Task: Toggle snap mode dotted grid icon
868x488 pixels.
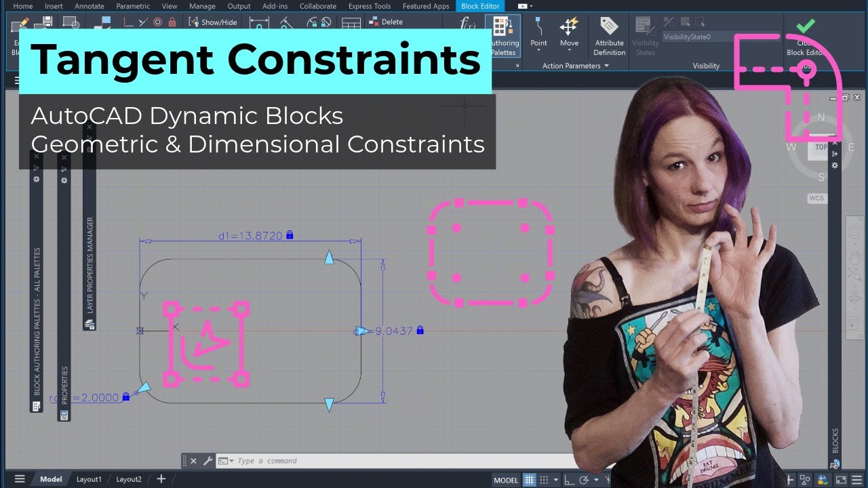Action: (545, 480)
